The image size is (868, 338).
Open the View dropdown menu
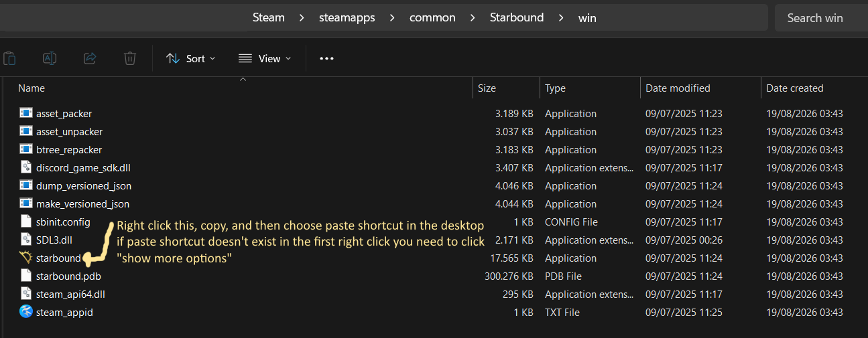pos(265,58)
